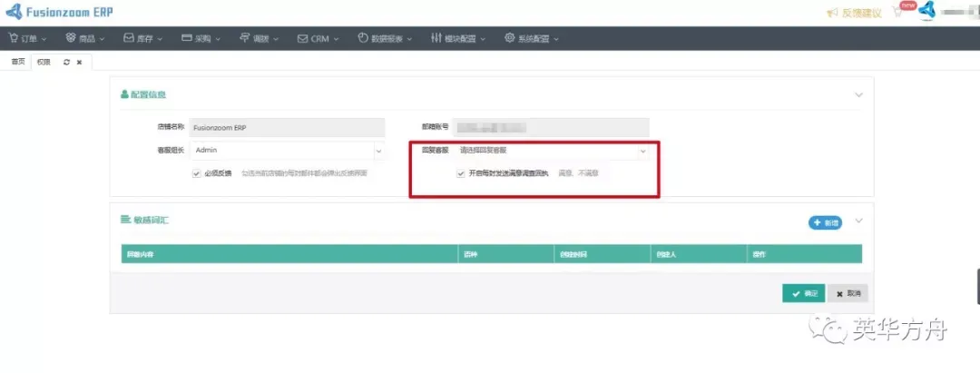Switch to the 首页 tab
The height and width of the screenshot is (373, 980).
pos(18,62)
